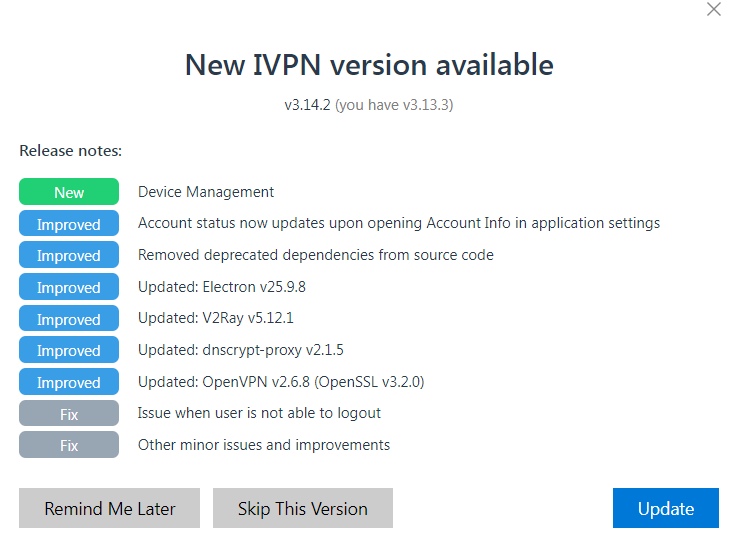Click Improved badge next to Removed deprecated dependencies
The image size is (741, 544).
click(x=69, y=255)
